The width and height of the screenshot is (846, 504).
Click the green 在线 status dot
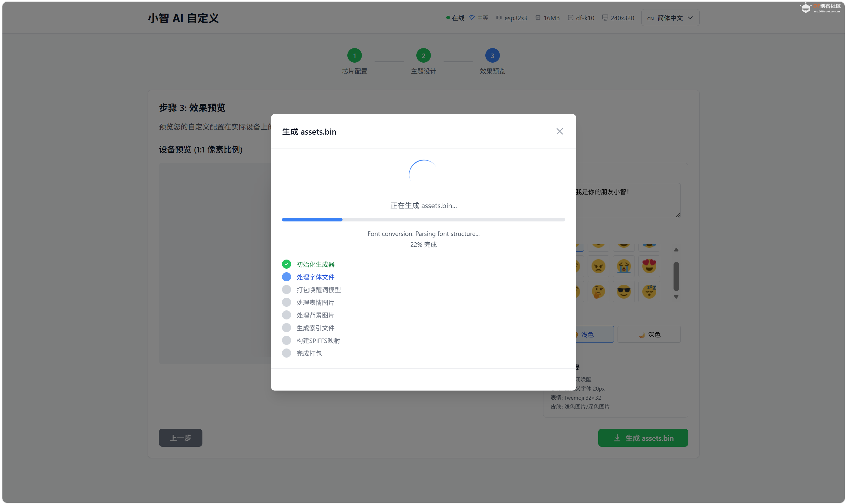point(448,18)
